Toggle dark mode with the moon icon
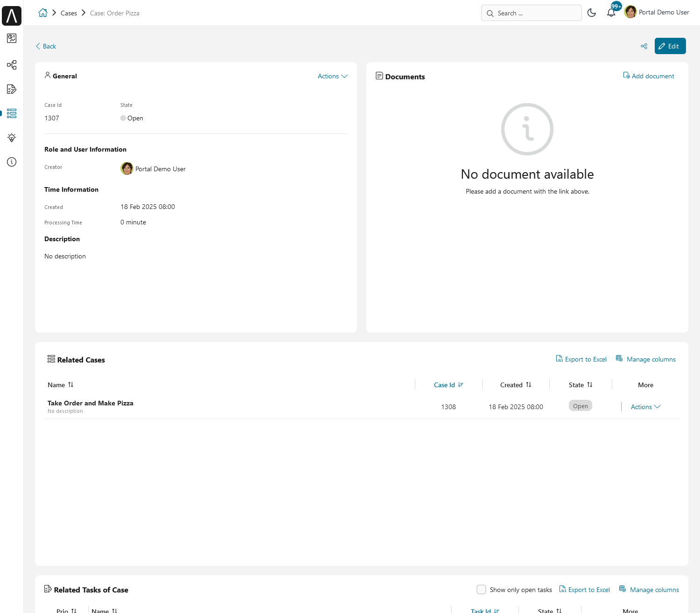Viewport: 700px width, 613px height. tap(592, 13)
